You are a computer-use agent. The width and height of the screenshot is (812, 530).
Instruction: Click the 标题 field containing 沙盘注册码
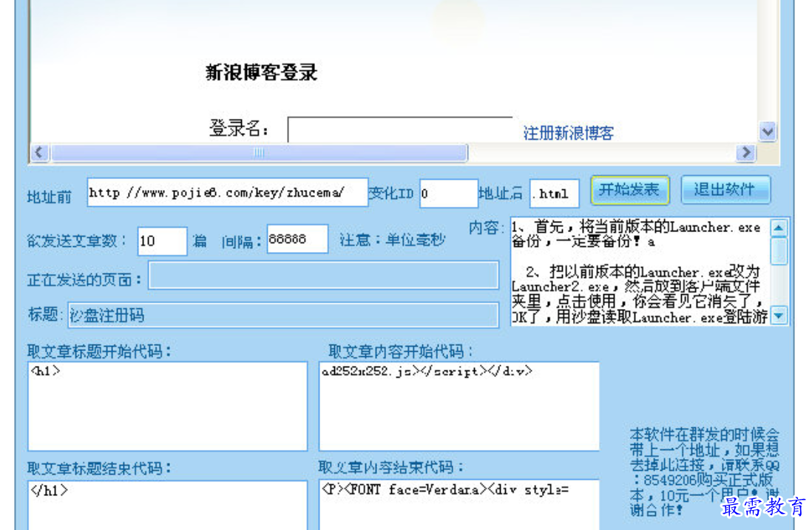click(x=283, y=315)
